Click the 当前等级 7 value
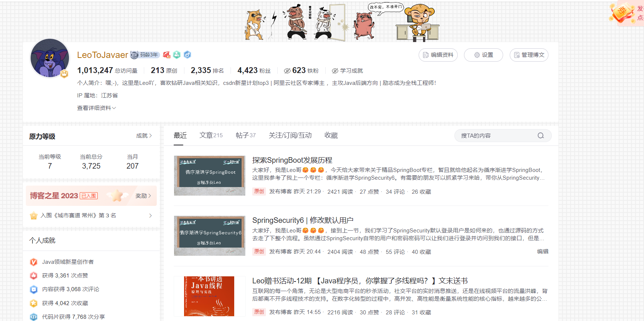Viewport: 644px width, 321px height. 50,166
